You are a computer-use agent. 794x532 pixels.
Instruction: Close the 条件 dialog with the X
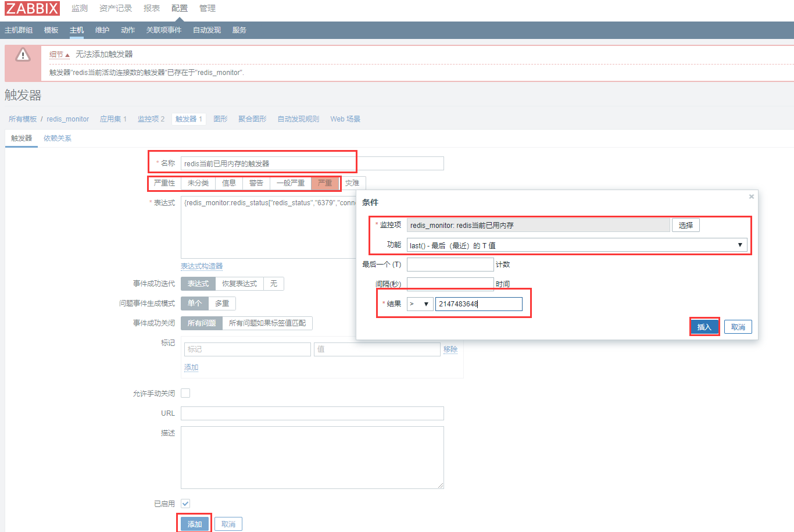752,197
